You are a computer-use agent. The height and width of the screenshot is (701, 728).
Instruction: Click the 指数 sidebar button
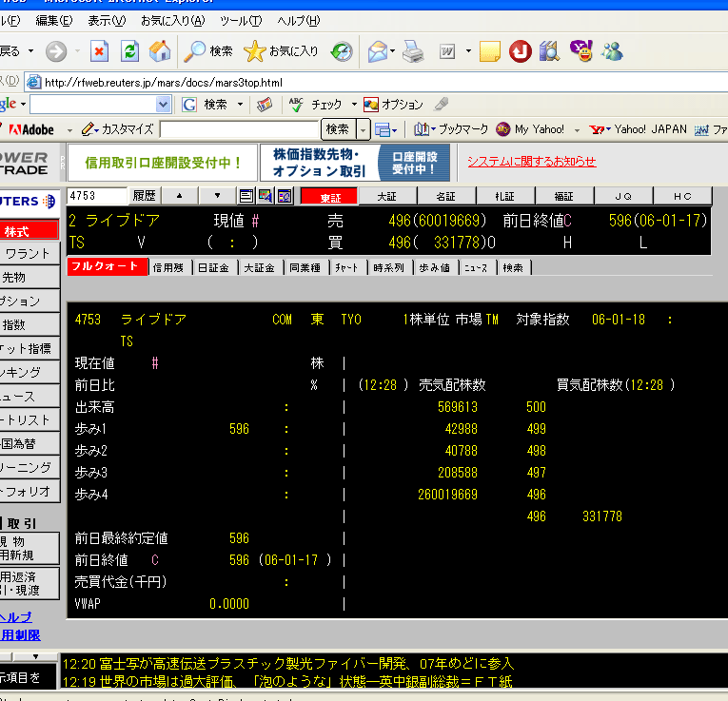[x=29, y=324]
